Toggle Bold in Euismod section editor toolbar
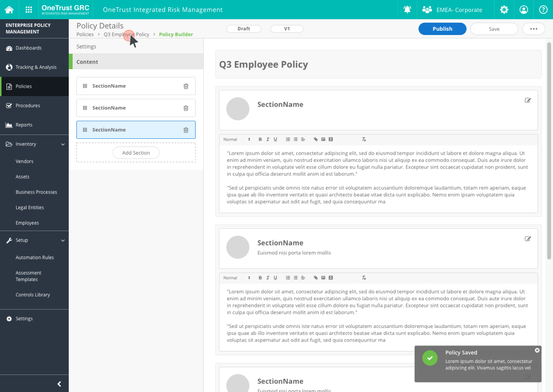The image size is (553, 392). coord(260,278)
